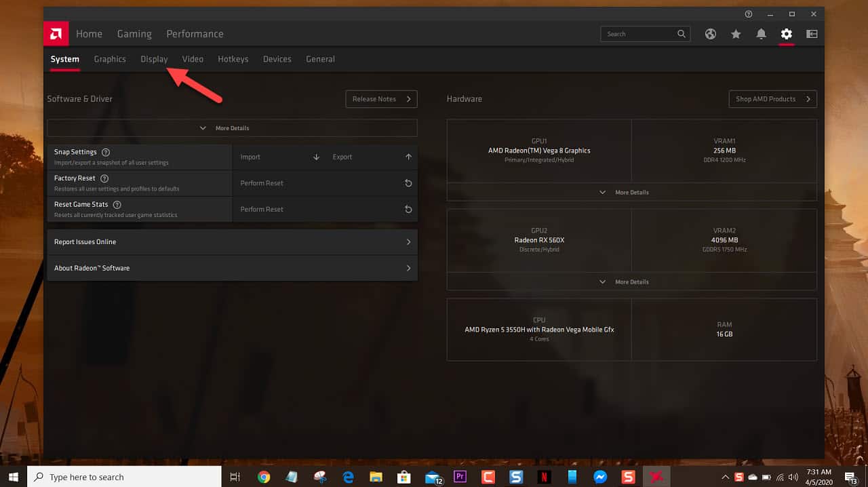Open the Mail app in the taskbar
The height and width of the screenshot is (487, 868).
433,478
